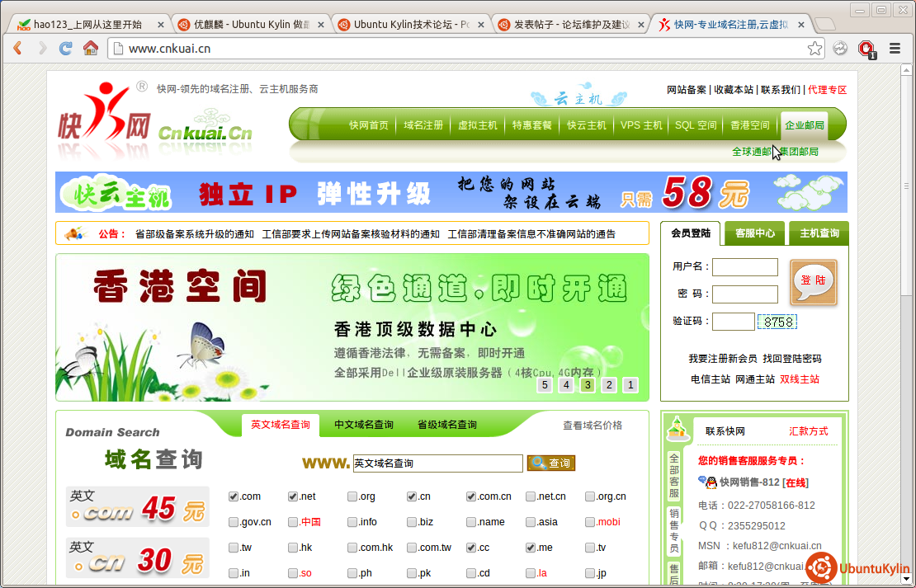The width and height of the screenshot is (916, 588).
Task: Enable the .org domain checkbox
Action: pyautogui.click(x=352, y=496)
